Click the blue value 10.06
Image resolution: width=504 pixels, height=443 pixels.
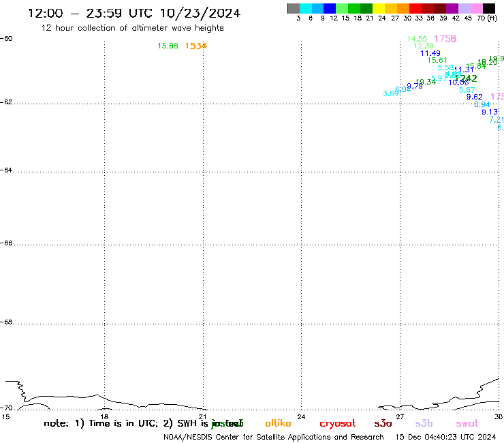[x=458, y=82]
